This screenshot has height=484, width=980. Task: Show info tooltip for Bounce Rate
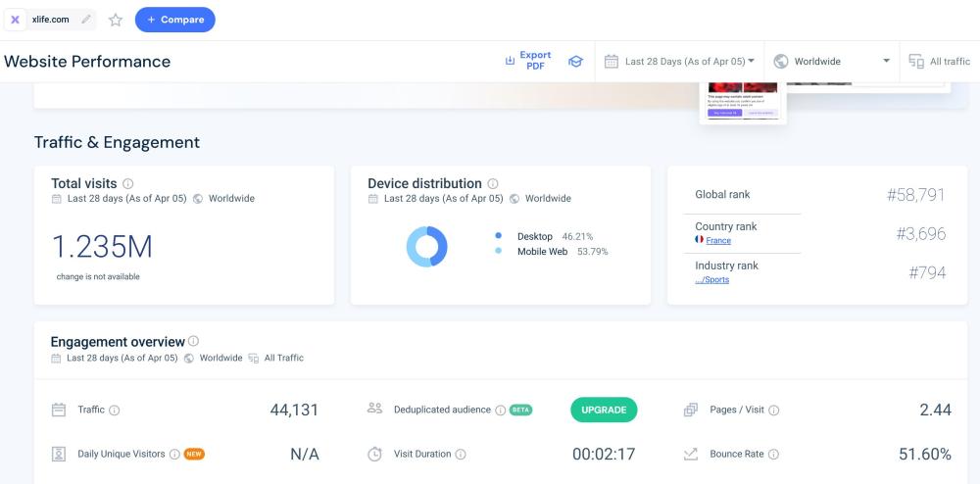(774, 454)
